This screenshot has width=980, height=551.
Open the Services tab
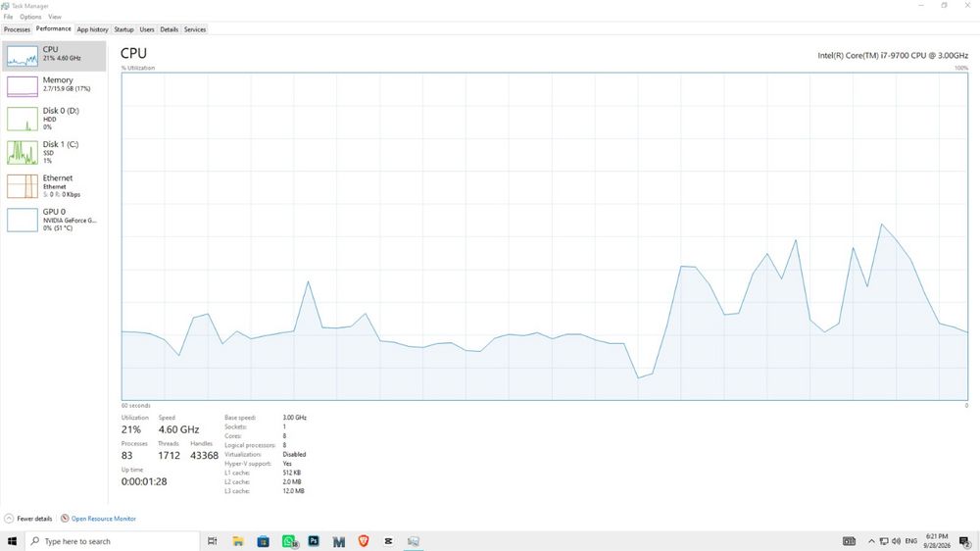coord(195,29)
